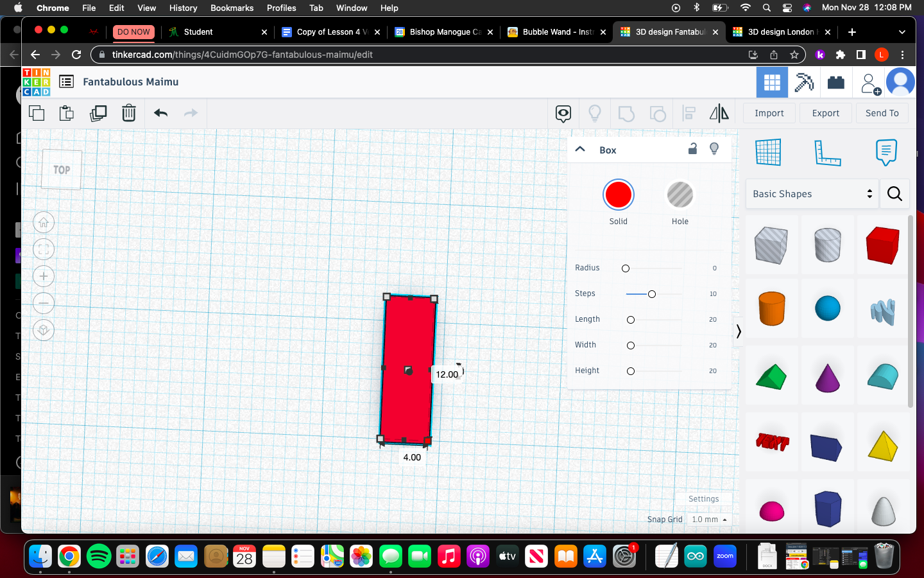Open the History menu
Image resolution: width=924 pixels, height=578 pixels.
click(183, 8)
